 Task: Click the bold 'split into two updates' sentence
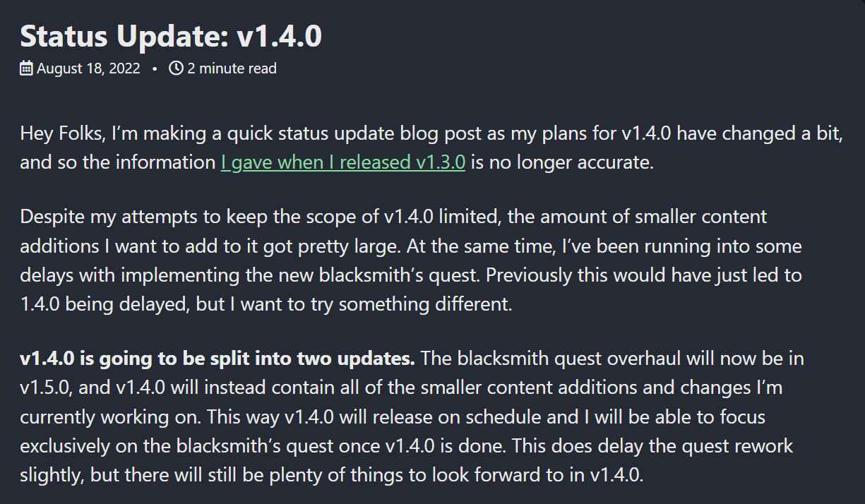217,359
